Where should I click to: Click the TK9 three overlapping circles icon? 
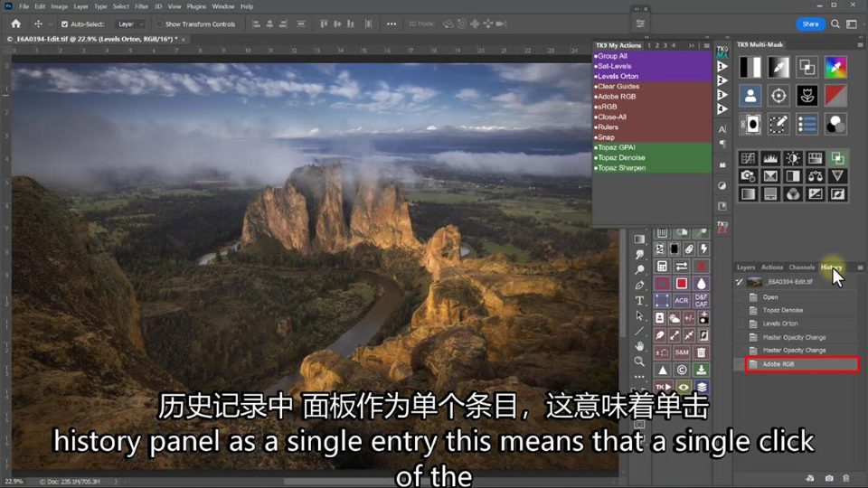[x=835, y=125]
